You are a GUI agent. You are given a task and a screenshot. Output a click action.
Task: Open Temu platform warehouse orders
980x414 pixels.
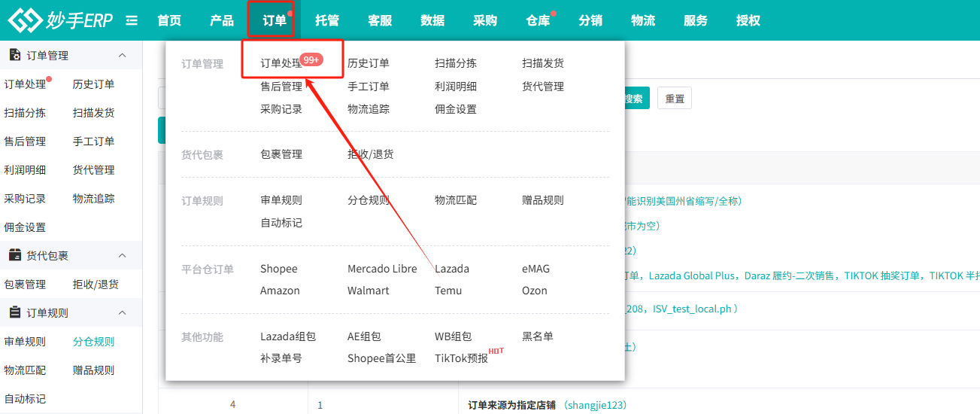[448, 291]
